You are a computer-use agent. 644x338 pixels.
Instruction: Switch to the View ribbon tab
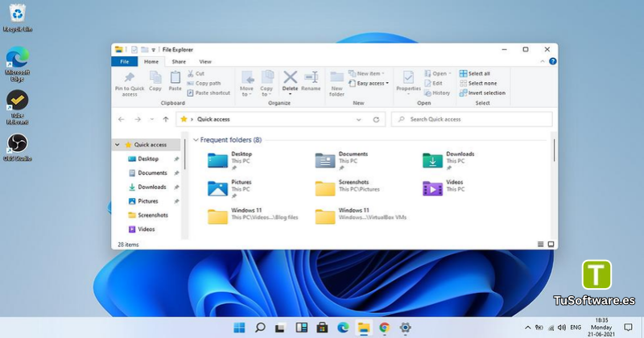205,62
